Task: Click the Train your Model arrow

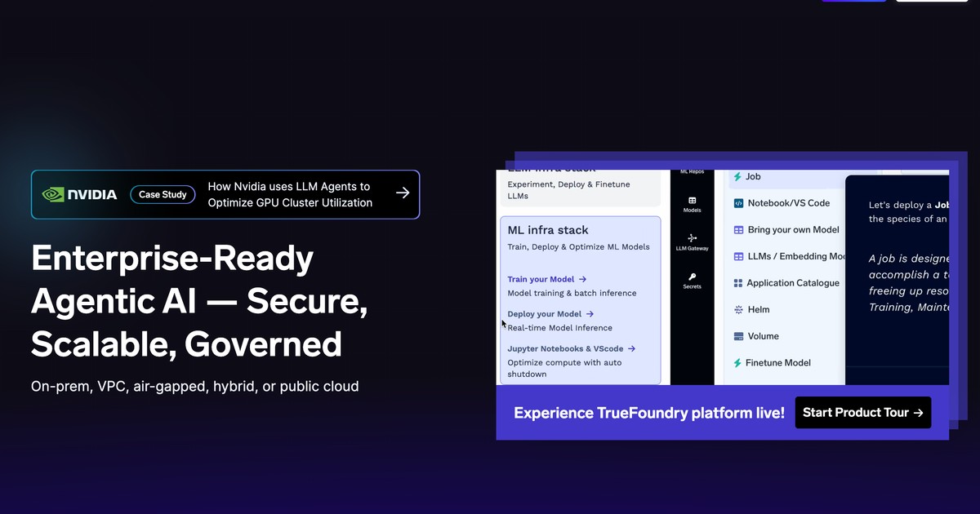Action: point(582,279)
